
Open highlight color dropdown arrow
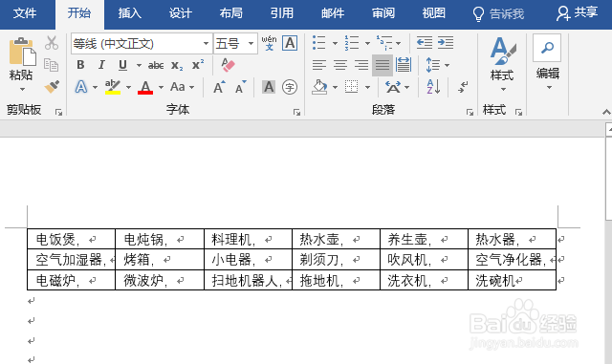coord(128,87)
